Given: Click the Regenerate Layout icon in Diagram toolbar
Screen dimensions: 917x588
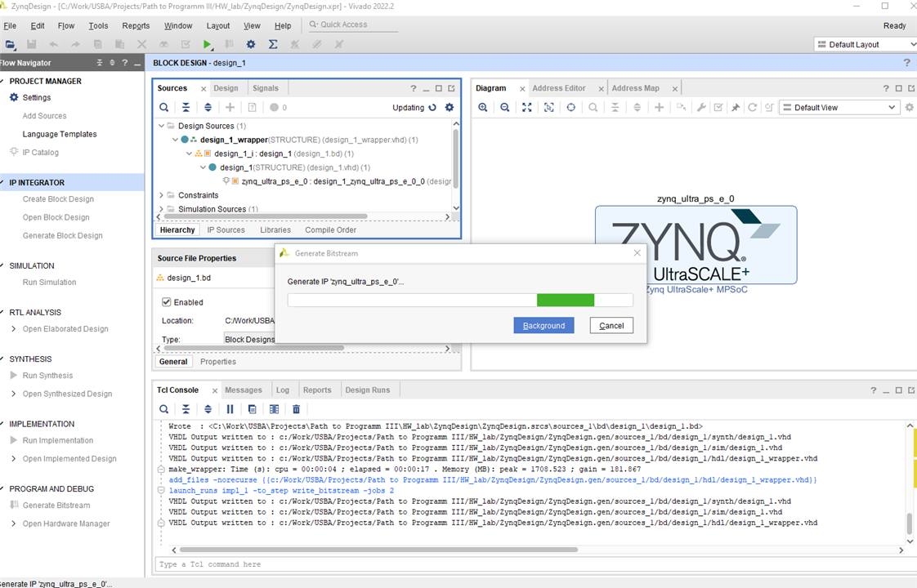Looking at the screenshot, I should point(752,108).
